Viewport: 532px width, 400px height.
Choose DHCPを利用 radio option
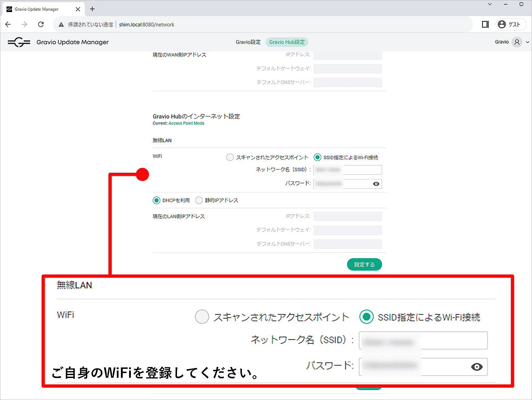click(x=156, y=200)
